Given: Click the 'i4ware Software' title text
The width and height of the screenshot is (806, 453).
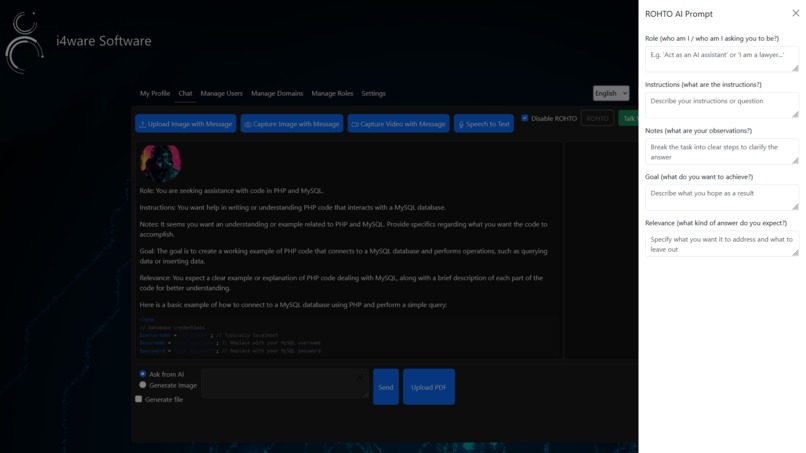Looking at the screenshot, I should click(104, 41).
